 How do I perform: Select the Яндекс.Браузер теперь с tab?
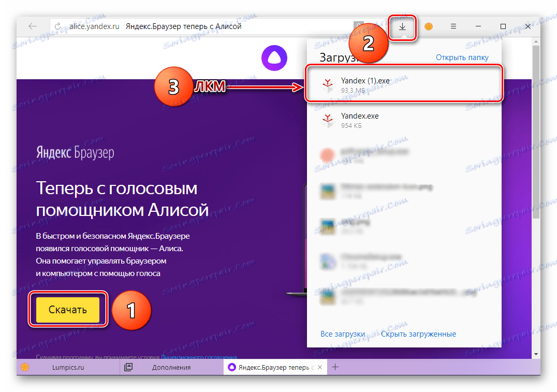[276, 367]
